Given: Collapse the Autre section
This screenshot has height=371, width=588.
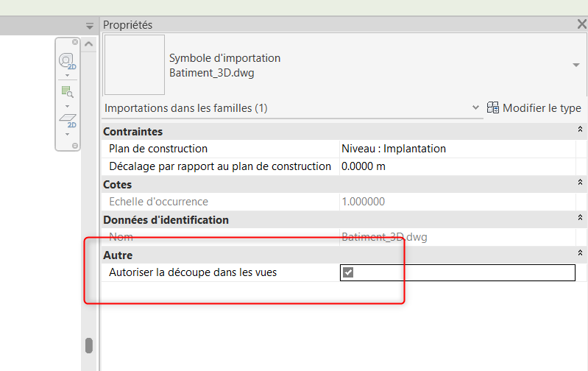Looking at the screenshot, I should coord(580,252).
